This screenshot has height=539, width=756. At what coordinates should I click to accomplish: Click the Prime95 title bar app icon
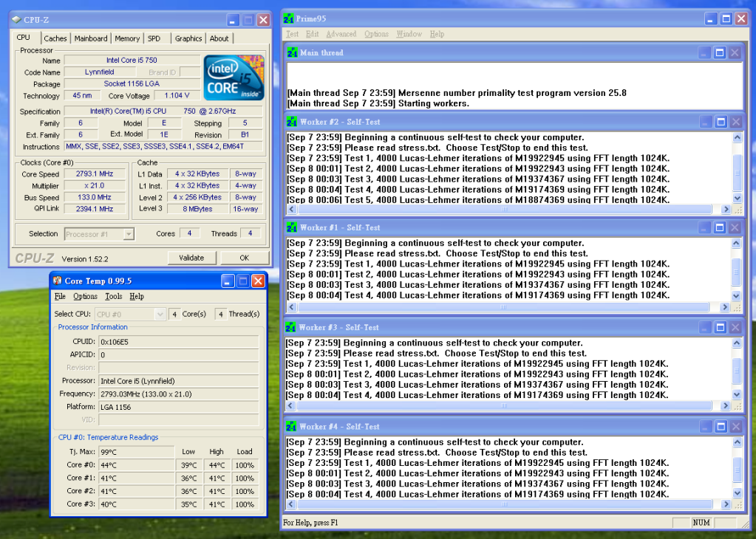[x=289, y=18]
